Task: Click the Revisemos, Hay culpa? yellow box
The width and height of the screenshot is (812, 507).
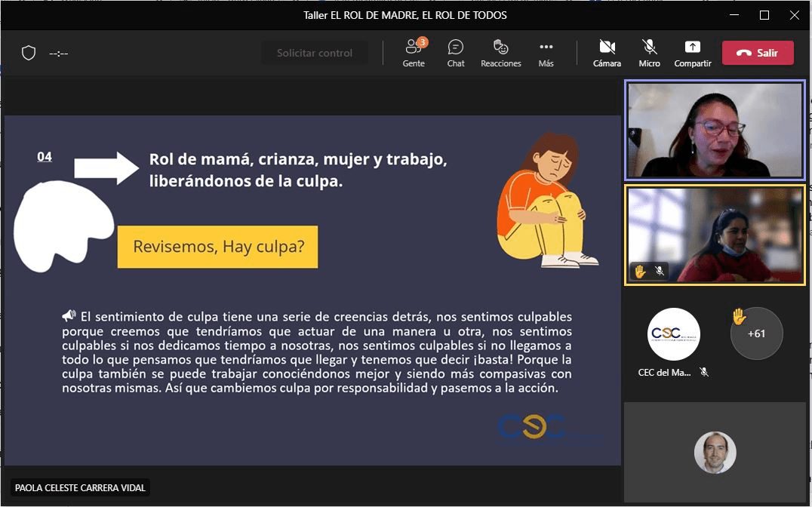Action: pos(217,247)
